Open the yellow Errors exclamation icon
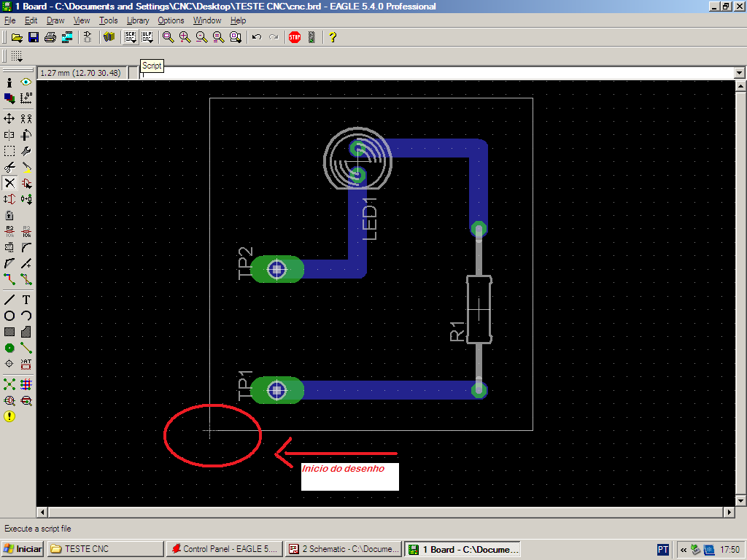 click(x=9, y=416)
